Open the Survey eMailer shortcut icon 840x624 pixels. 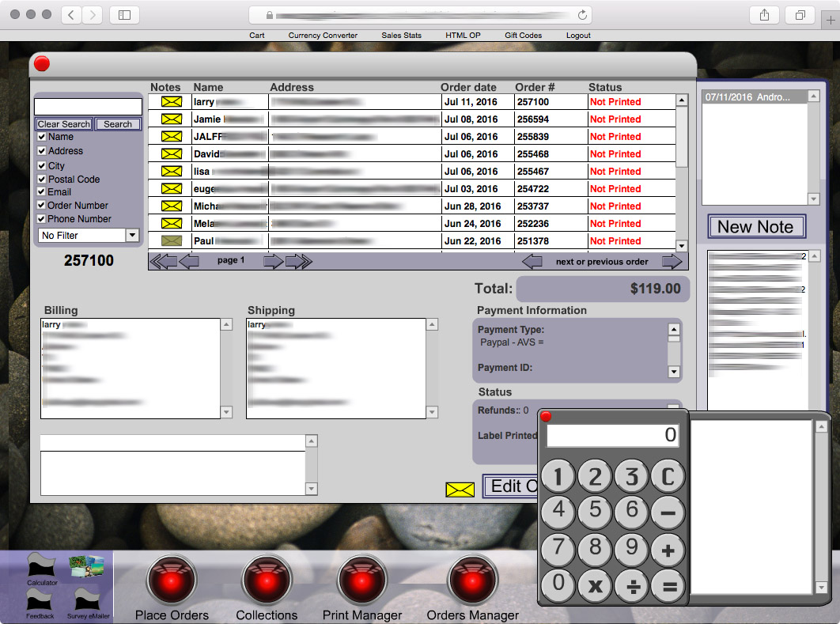(88, 599)
